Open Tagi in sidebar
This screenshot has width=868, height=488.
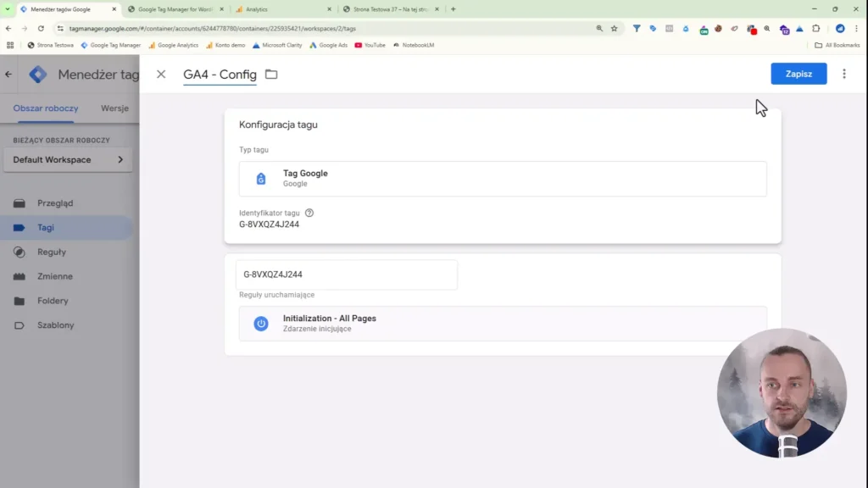click(x=66, y=227)
